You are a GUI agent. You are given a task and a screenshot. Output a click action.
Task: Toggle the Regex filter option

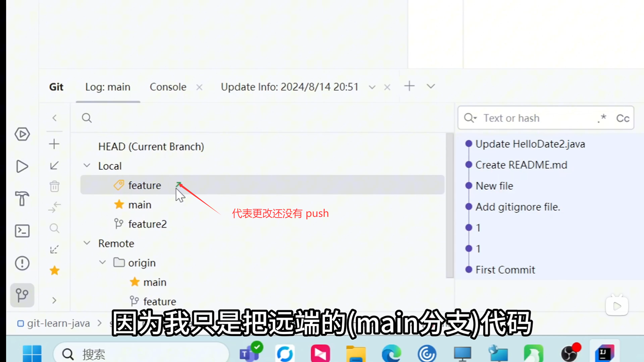click(x=602, y=118)
